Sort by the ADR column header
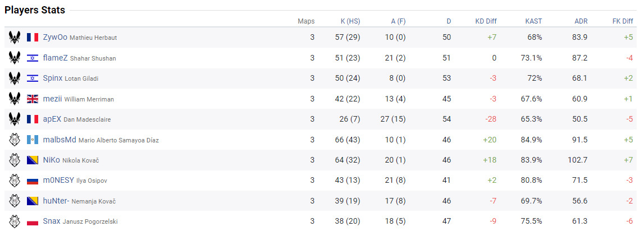The height and width of the screenshot is (231, 644). pyautogui.click(x=581, y=21)
